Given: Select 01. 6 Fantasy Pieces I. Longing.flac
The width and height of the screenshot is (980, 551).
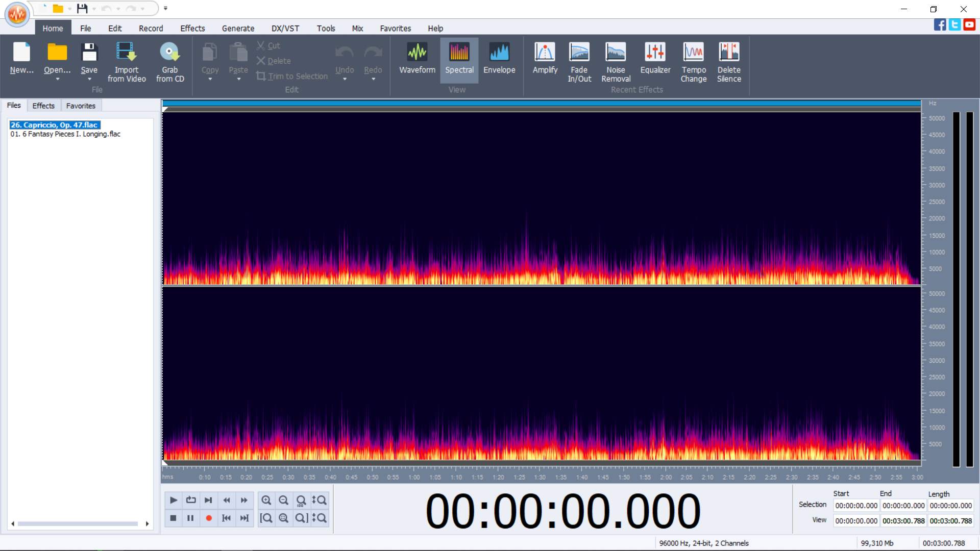Looking at the screenshot, I should click(65, 134).
